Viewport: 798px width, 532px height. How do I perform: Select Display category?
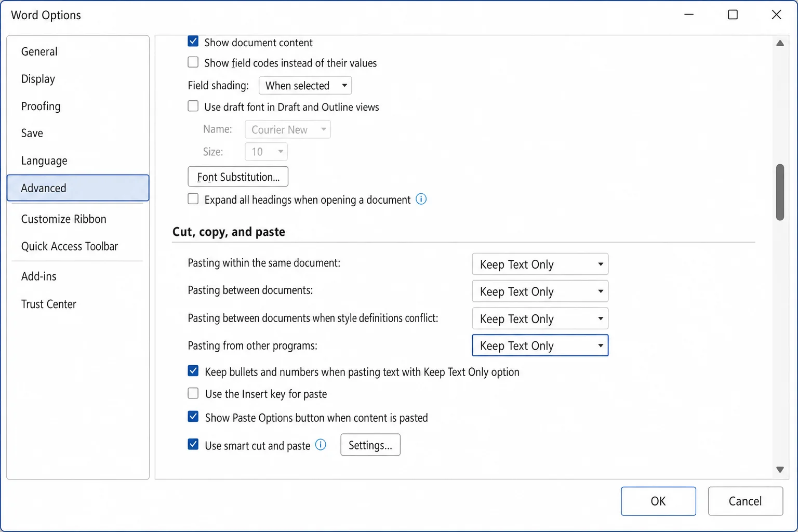pos(78,79)
